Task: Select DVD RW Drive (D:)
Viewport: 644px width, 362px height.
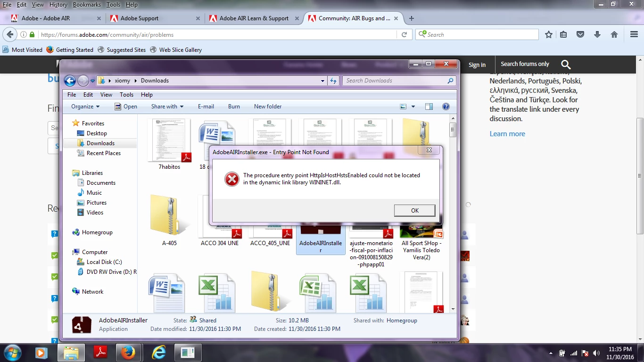Action: tap(111, 272)
